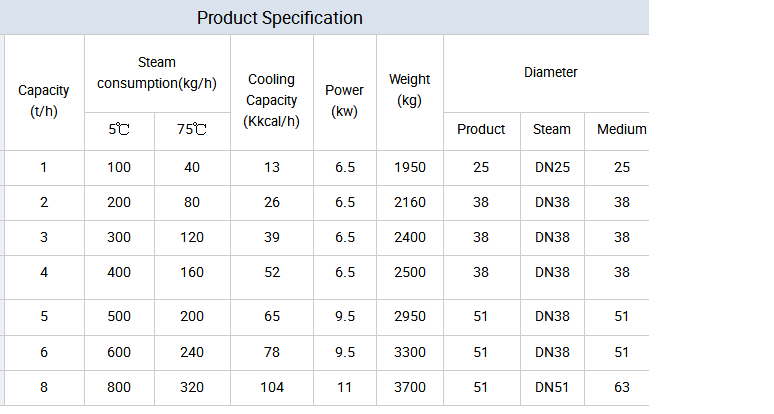
Task: Click the Weight (kg) column header
Action: [x=410, y=90]
